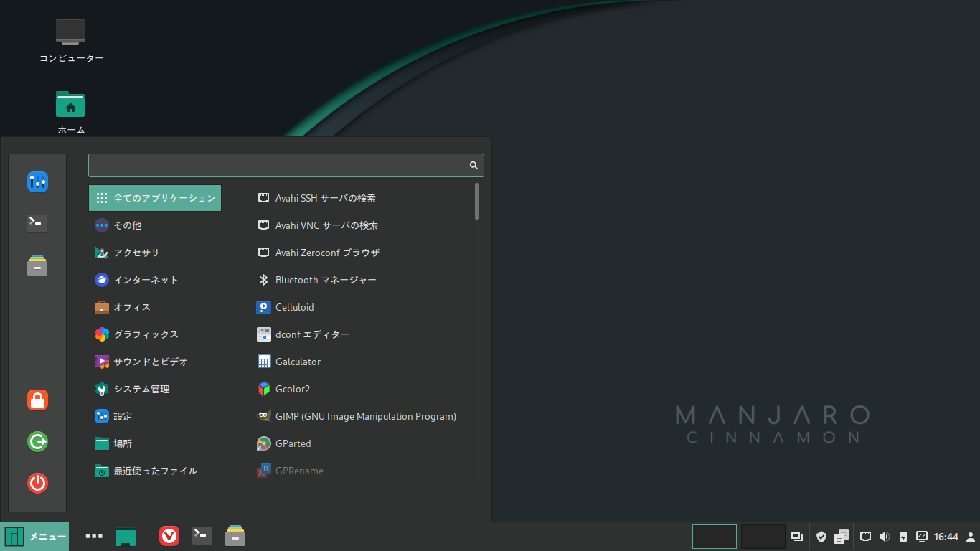Select the その他 category
Screen dimensions: 980x551
click(155, 225)
